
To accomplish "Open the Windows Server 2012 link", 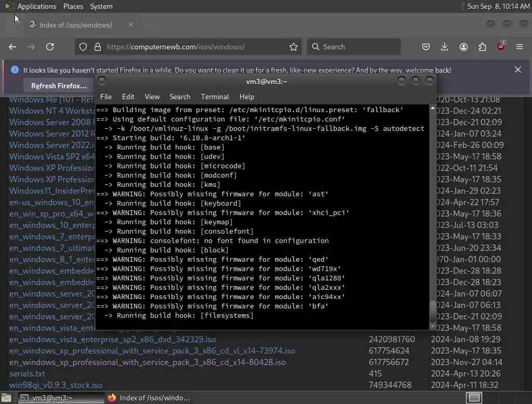I will coord(52,133).
